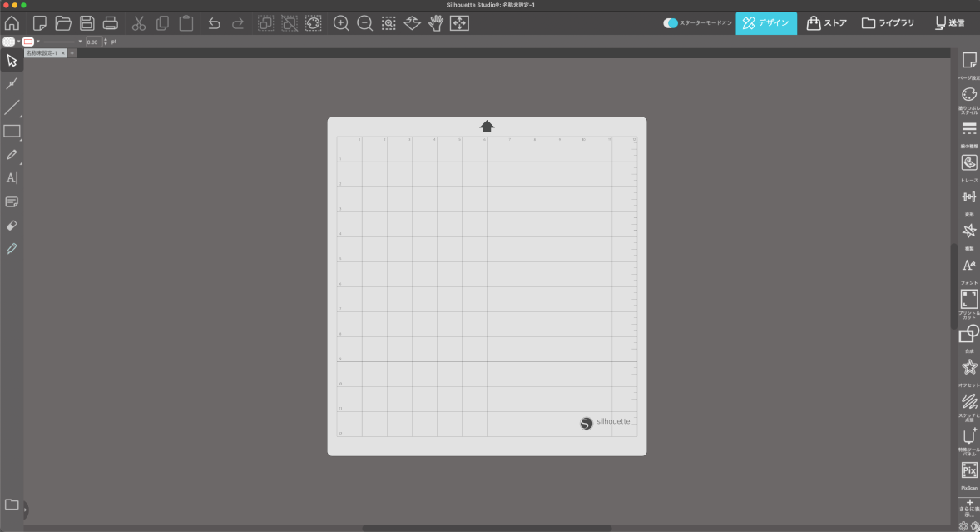The width and height of the screenshot is (980, 532).
Task: Click the line thickness input field
Action: tap(93, 42)
